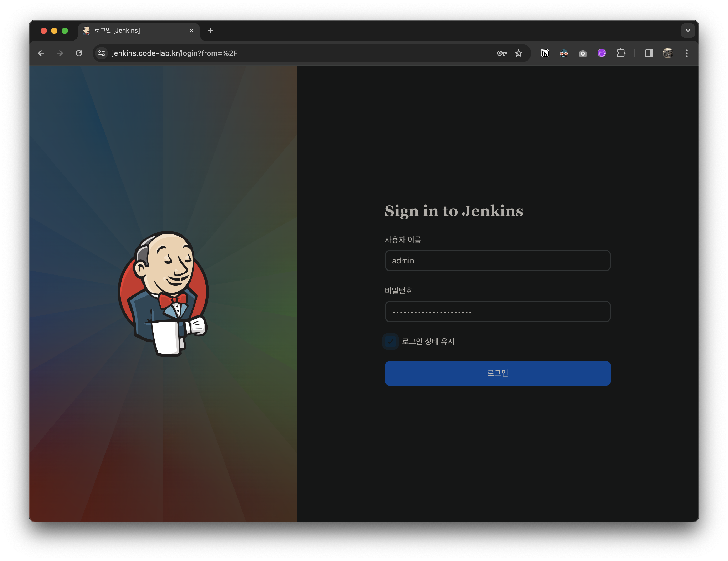Expand the tab search dropdown arrow

688,31
